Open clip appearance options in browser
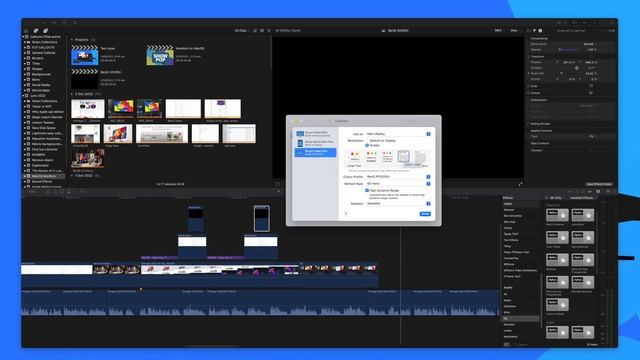Image resolution: width=640 pixels, height=360 pixels. [x=262, y=31]
